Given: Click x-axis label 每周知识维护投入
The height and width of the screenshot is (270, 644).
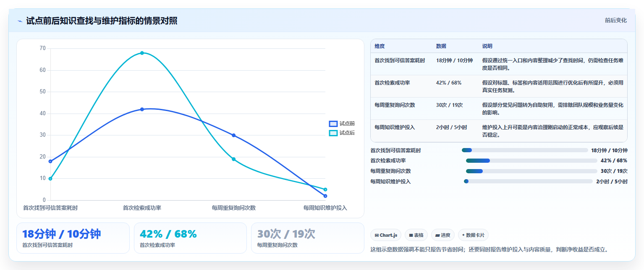Looking at the screenshot, I should [x=325, y=208].
